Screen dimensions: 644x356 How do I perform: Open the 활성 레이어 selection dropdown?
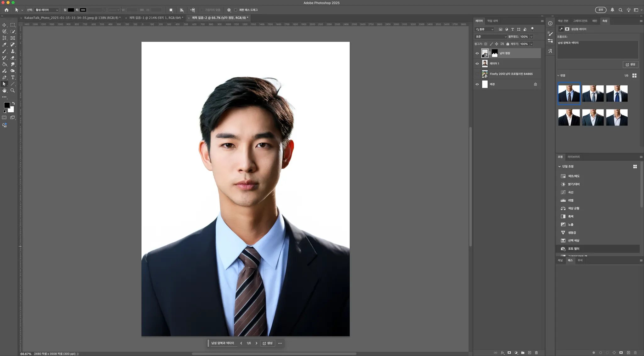(47, 10)
